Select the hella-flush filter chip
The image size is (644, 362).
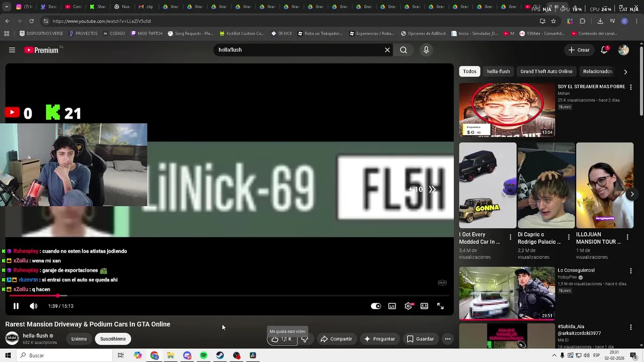498,71
